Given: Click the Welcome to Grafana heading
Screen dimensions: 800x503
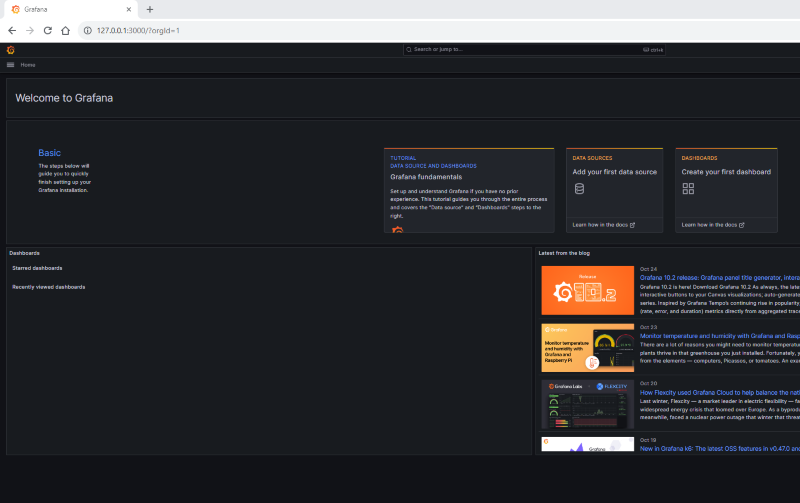Looking at the screenshot, I should click(x=64, y=98).
